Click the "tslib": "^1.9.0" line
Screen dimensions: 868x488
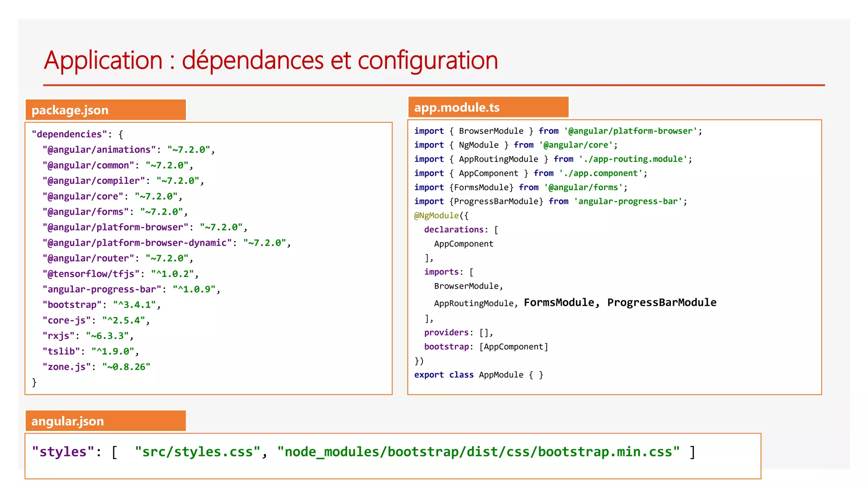[91, 352]
